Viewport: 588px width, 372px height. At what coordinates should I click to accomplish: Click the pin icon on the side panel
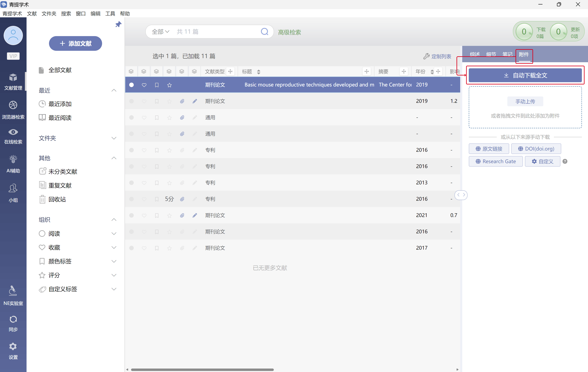pyautogui.click(x=118, y=24)
